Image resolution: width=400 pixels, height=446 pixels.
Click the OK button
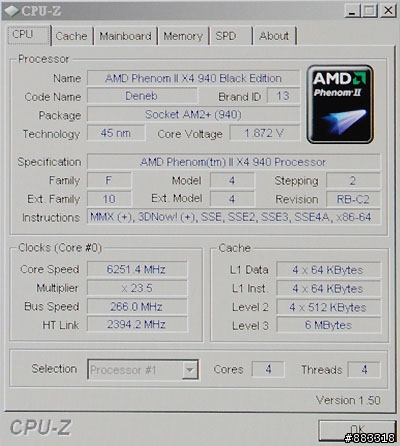click(x=357, y=430)
